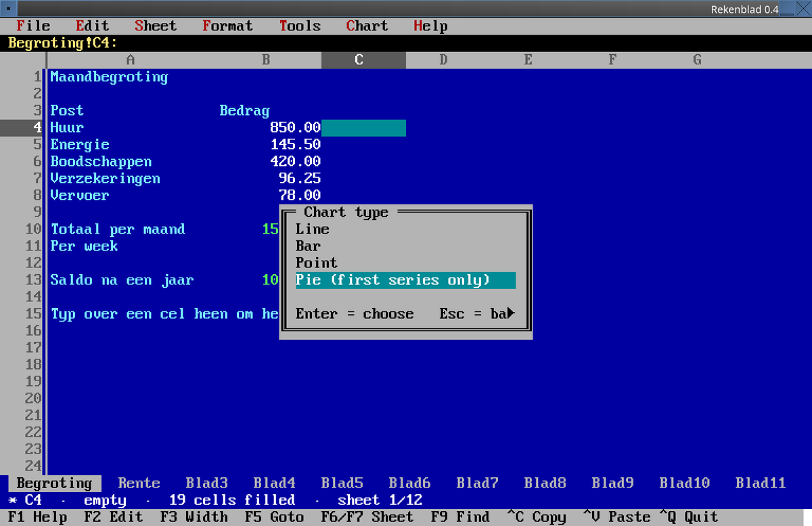This screenshot has width=812, height=526.
Task: Choose Point in the Chart type list
Action: [x=405, y=263]
